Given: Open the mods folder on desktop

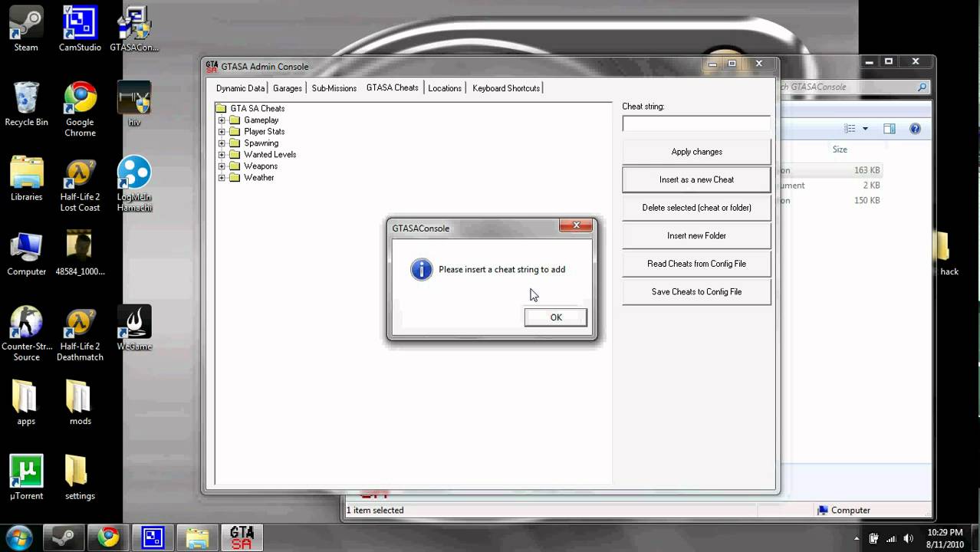Looking at the screenshot, I should pos(80,402).
